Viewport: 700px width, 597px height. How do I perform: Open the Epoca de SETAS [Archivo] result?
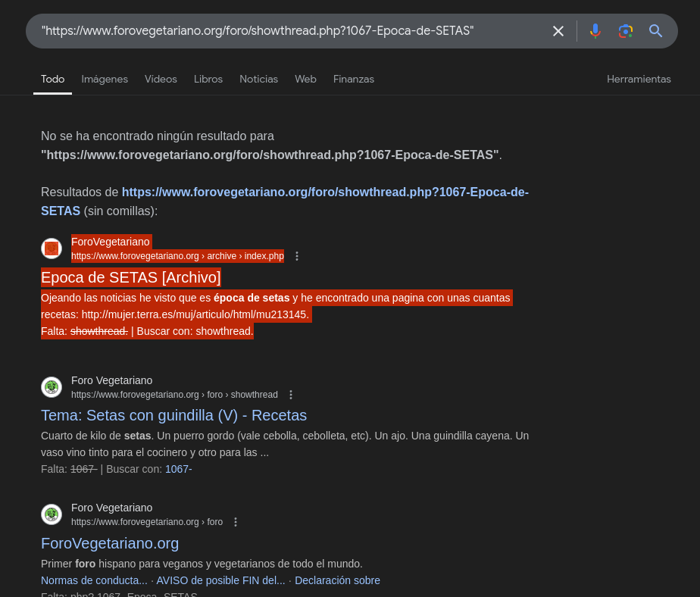coord(131,277)
